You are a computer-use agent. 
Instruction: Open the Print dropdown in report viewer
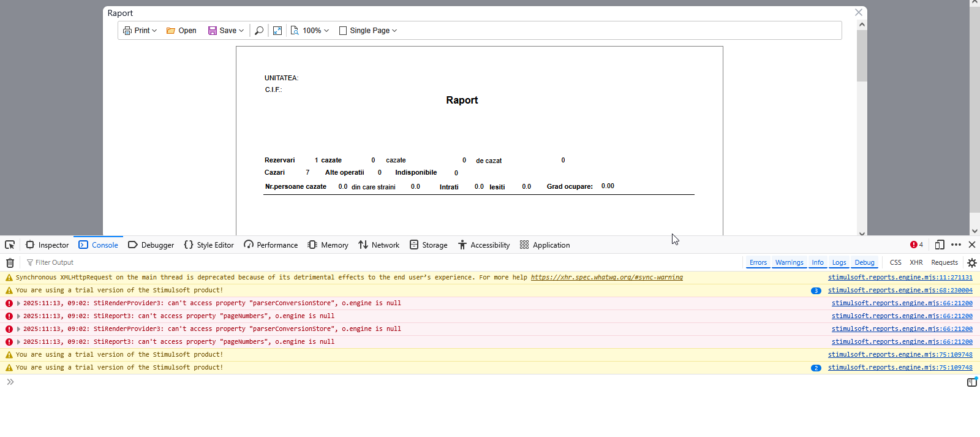point(140,31)
